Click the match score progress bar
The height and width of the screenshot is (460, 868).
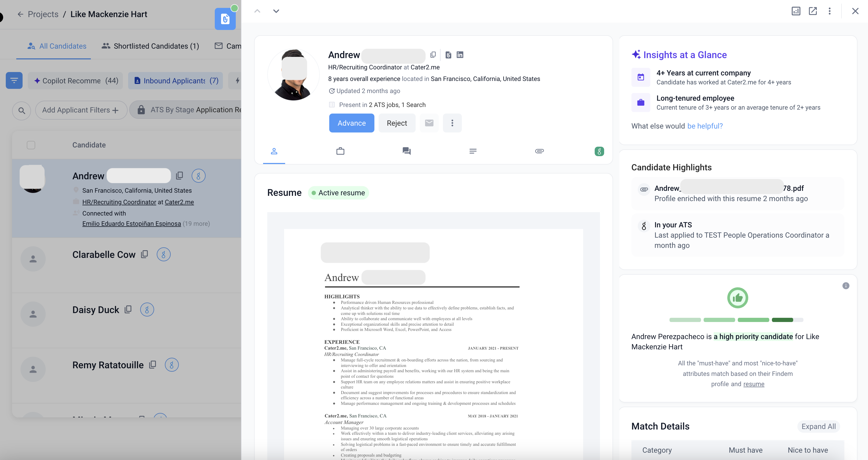tap(736, 320)
